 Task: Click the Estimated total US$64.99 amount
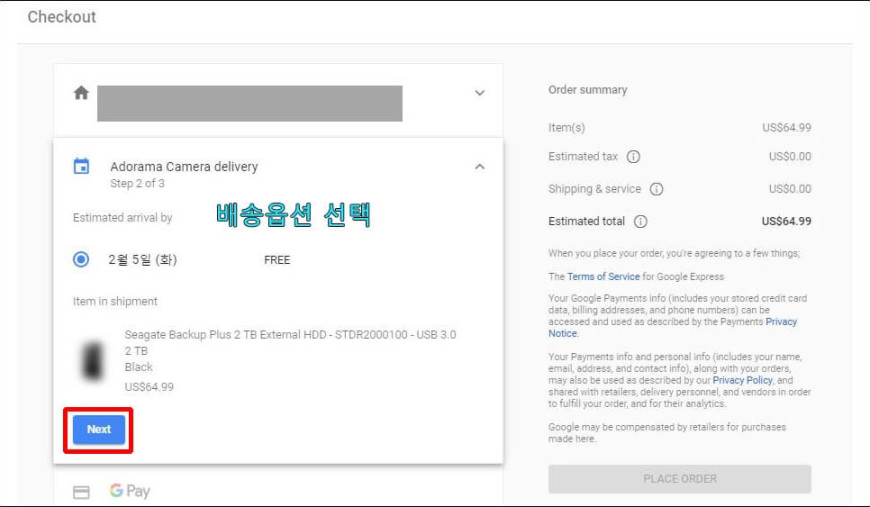[786, 221]
